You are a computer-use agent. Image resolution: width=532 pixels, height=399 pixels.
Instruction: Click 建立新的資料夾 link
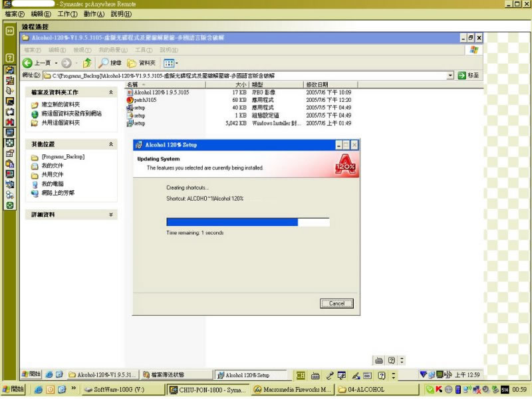(x=61, y=104)
